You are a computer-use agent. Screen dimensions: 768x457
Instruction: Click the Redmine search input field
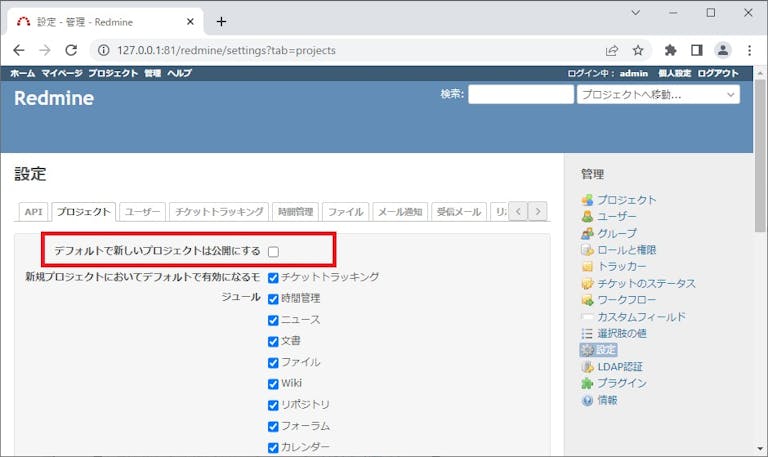(x=521, y=94)
